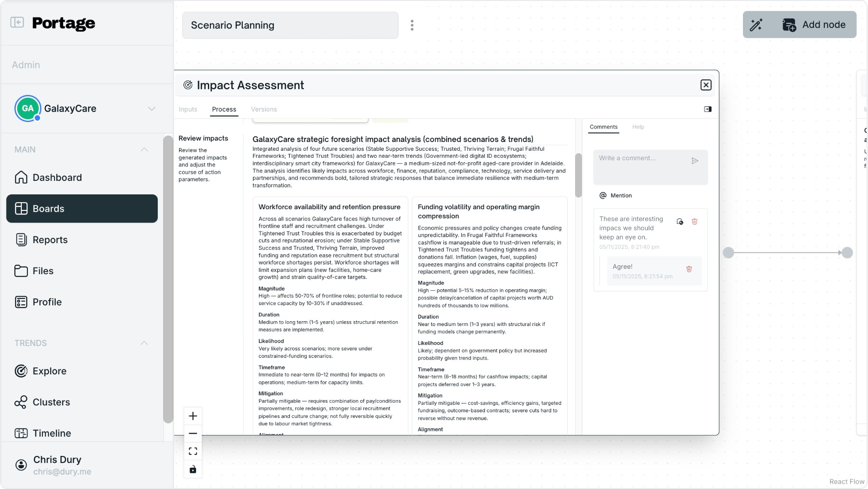868x489 pixels.
Task: Click the send comment arrow icon
Action: (x=695, y=161)
